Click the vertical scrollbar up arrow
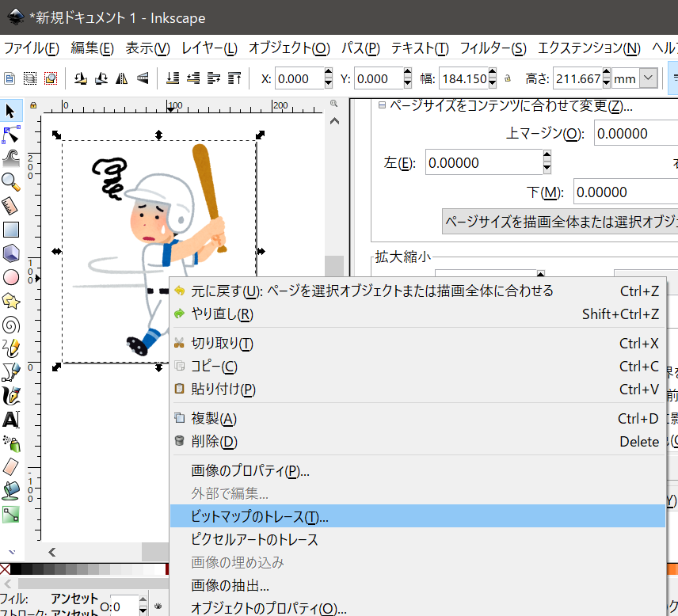This screenshot has width=678, height=616. (x=334, y=121)
